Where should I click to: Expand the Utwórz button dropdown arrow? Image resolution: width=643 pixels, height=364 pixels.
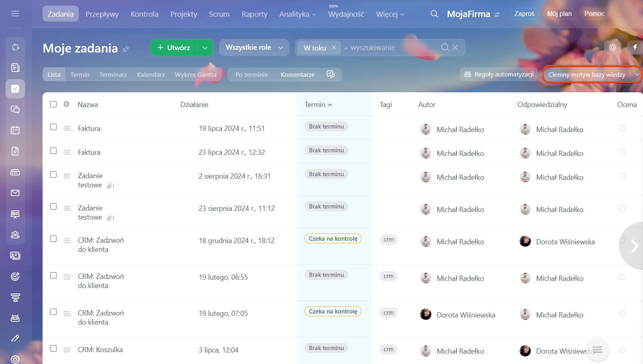coord(205,48)
